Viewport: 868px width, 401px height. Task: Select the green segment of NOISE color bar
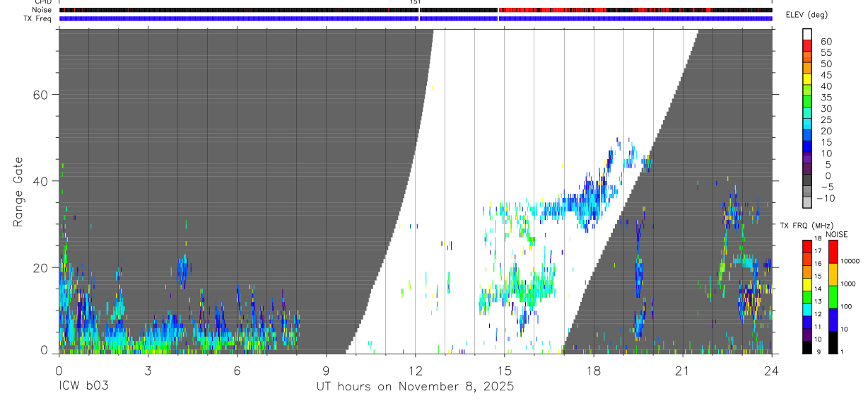coord(833,296)
